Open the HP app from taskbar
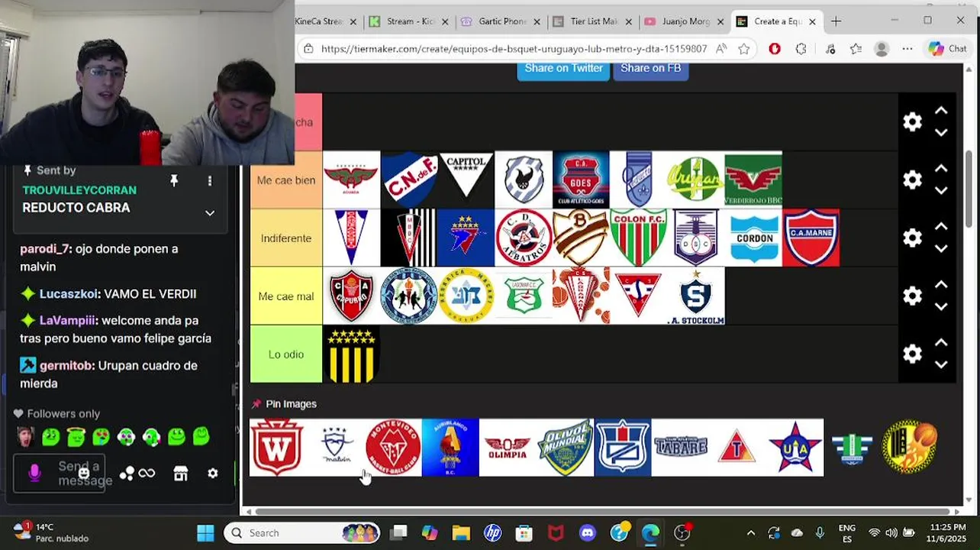Viewport: 980px width, 550px height. (x=492, y=533)
